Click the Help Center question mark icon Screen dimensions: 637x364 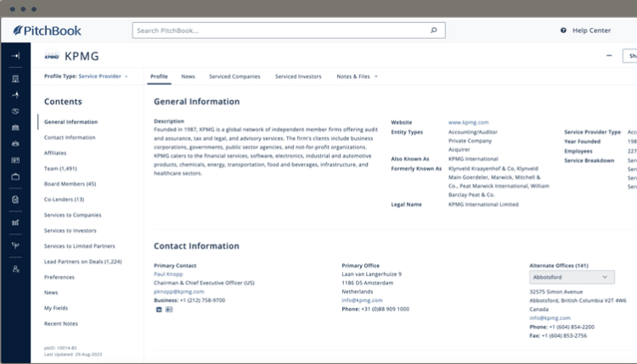[x=563, y=31]
